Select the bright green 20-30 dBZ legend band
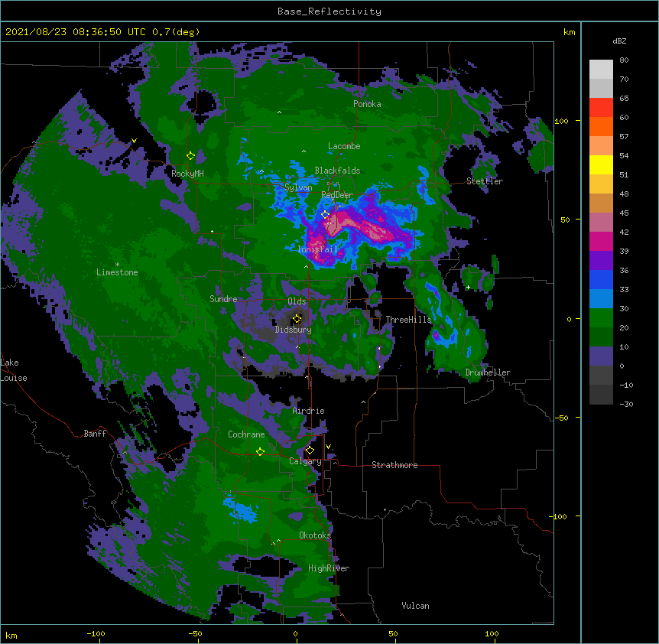 601,318
